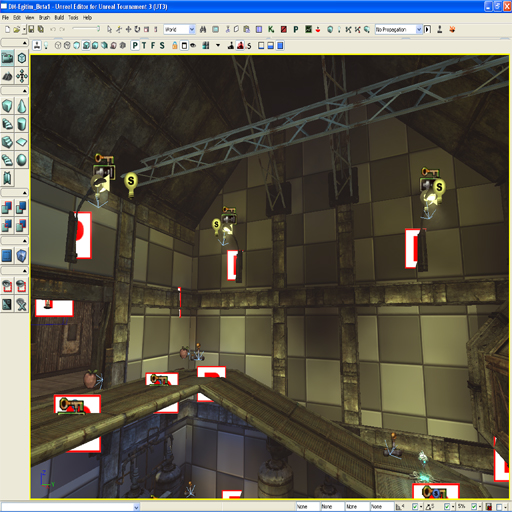Select the Cylinder brush builder
The width and height of the screenshot is (512, 512).
pyautogui.click(x=22, y=124)
